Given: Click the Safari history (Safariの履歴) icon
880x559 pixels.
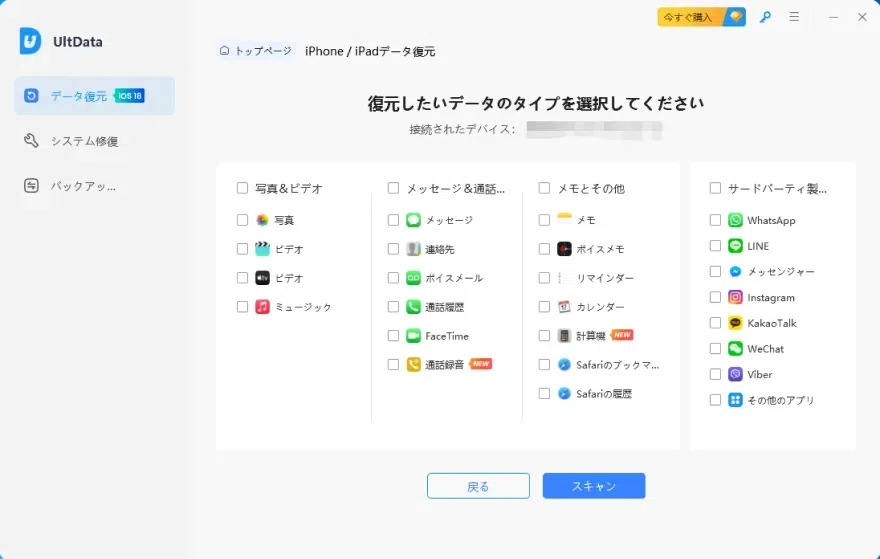Looking at the screenshot, I should [x=564, y=393].
